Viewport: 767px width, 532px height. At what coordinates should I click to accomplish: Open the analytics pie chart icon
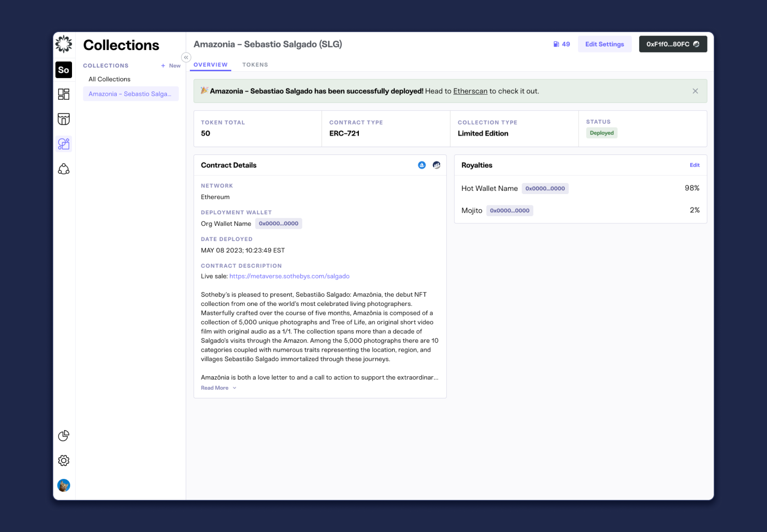pos(64,435)
